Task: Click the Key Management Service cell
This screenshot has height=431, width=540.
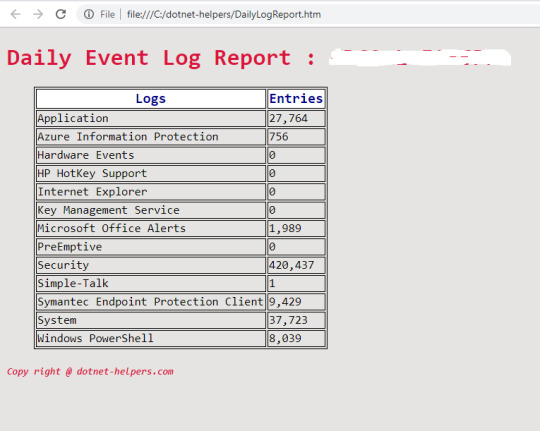Action: coord(151,210)
